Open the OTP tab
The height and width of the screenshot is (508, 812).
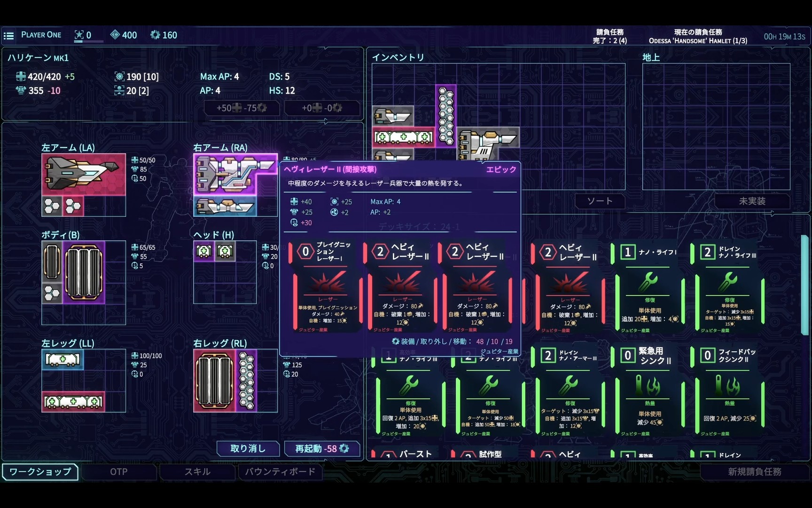[x=119, y=472]
